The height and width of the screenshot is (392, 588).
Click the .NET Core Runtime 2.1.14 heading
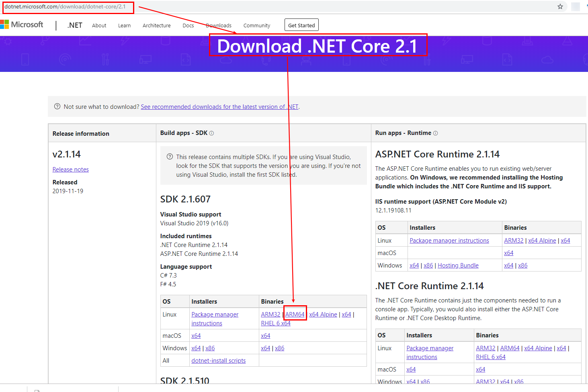coord(429,286)
